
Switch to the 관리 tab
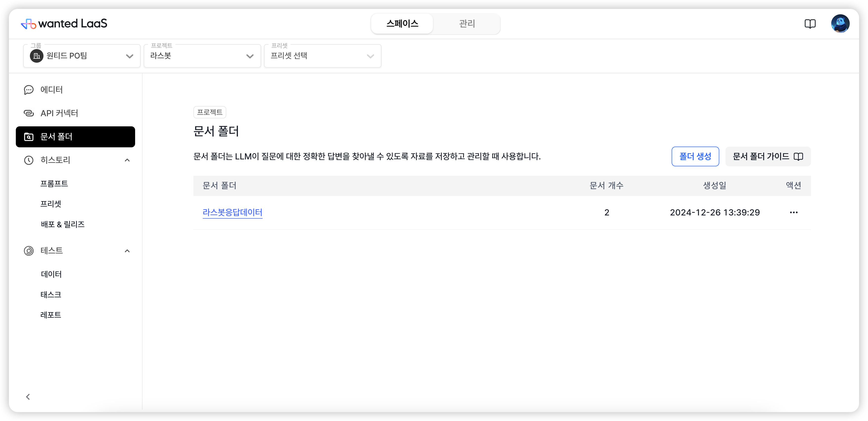467,23
